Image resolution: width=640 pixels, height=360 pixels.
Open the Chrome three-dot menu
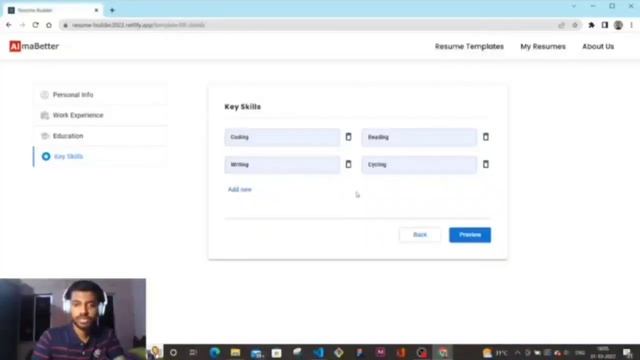[x=631, y=25]
